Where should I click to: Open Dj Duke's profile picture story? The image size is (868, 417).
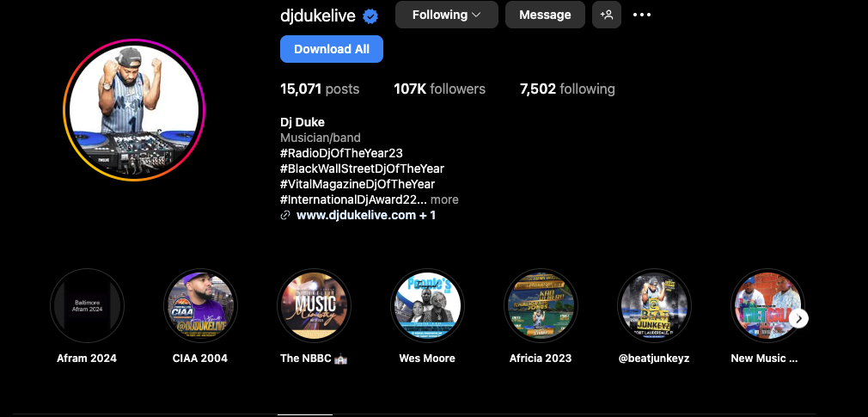pos(134,110)
